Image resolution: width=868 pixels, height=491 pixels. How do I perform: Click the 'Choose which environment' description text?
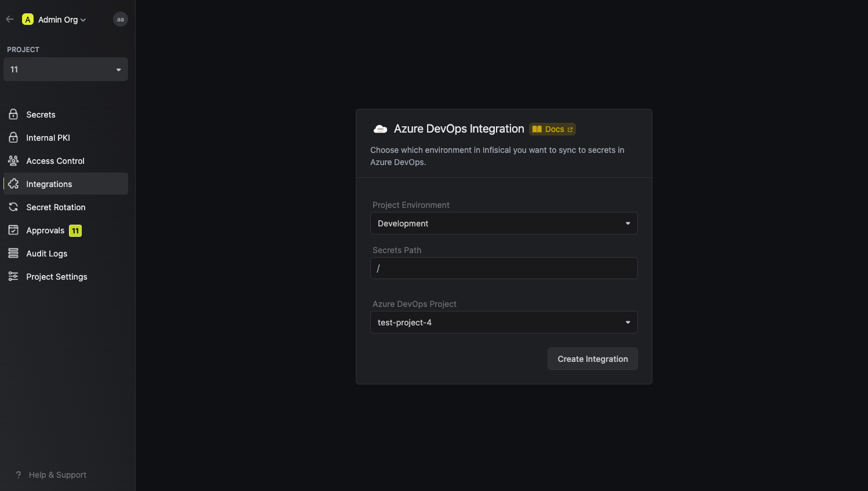tap(497, 156)
